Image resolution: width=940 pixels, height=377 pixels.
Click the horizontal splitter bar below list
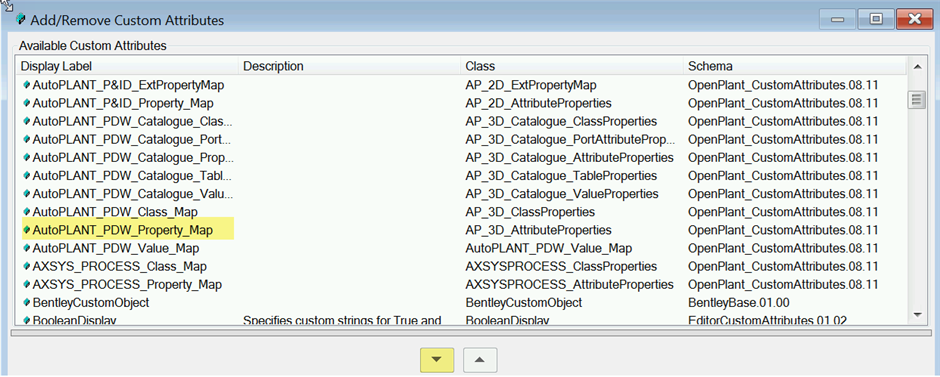[x=469, y=332]
